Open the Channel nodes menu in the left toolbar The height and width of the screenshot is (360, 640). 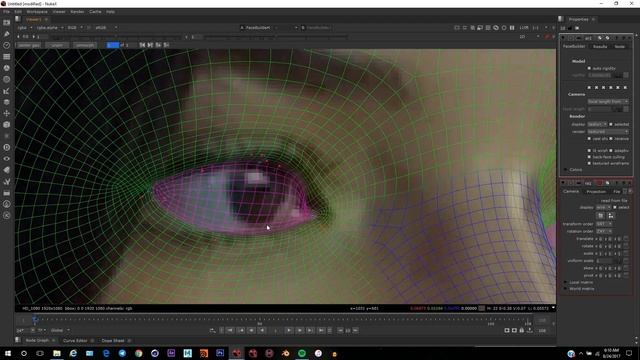tap(7, 57)
